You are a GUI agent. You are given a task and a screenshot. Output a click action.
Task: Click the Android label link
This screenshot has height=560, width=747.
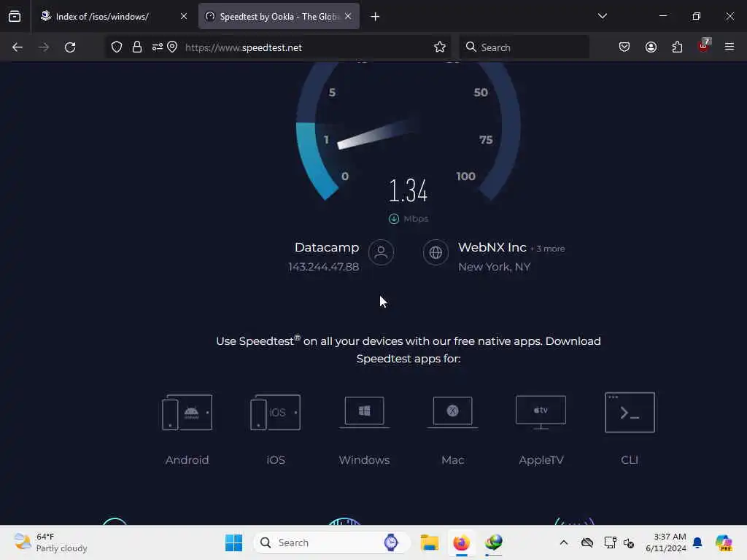click(187, 460)
